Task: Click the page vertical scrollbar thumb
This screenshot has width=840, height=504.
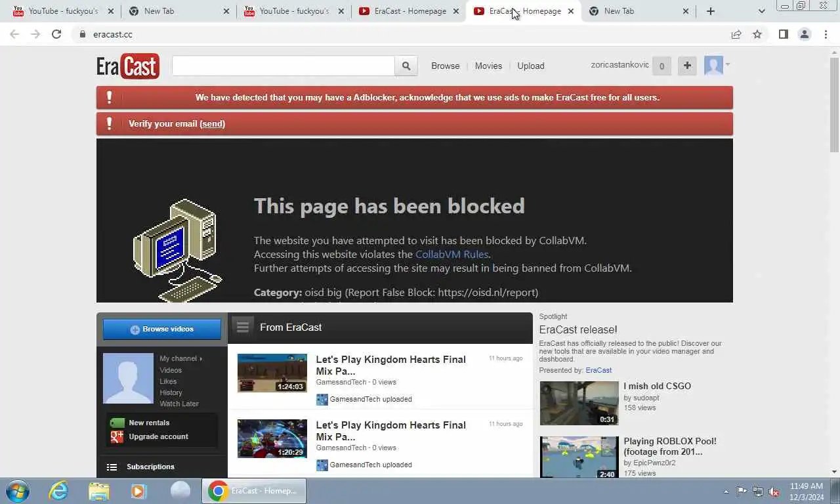Action: [834, 104]
